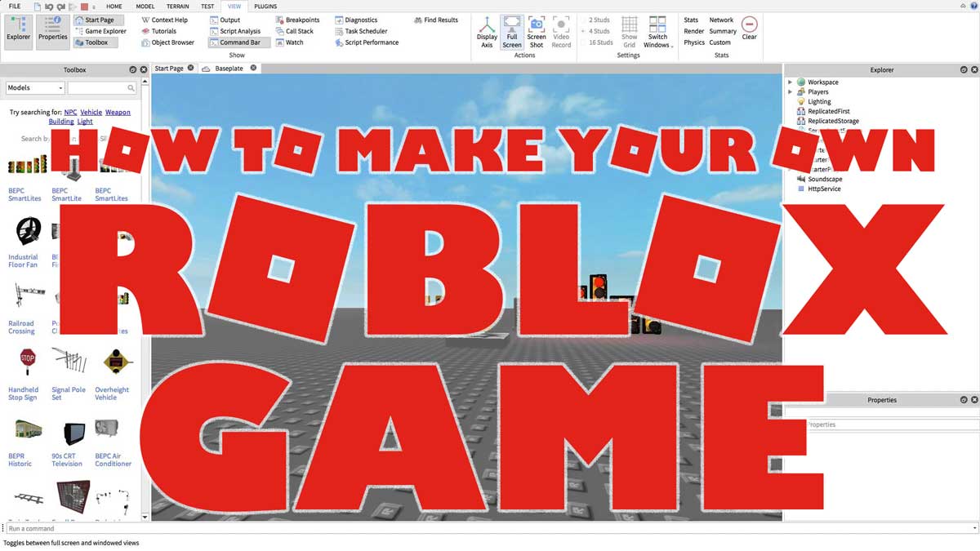Open the Models category dropdown in Toolbox
Image resolution: width=980 pixels, height=551 pixels.
35,87
